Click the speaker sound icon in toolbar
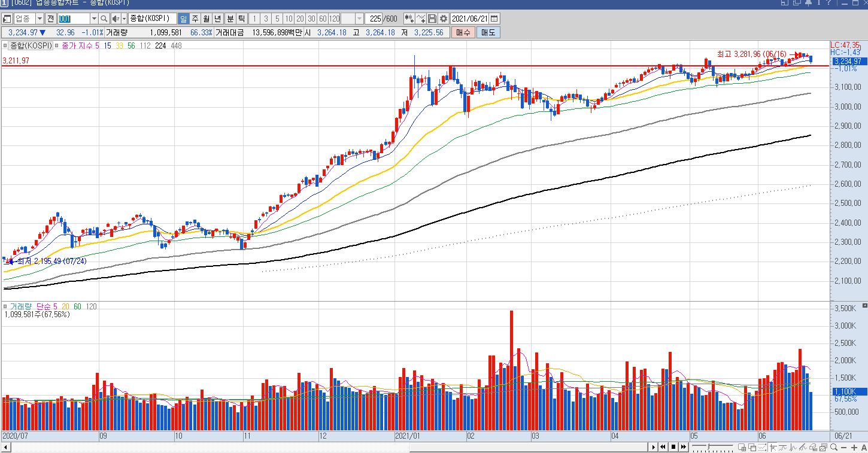868x453 pixels. tap(115, 19)
